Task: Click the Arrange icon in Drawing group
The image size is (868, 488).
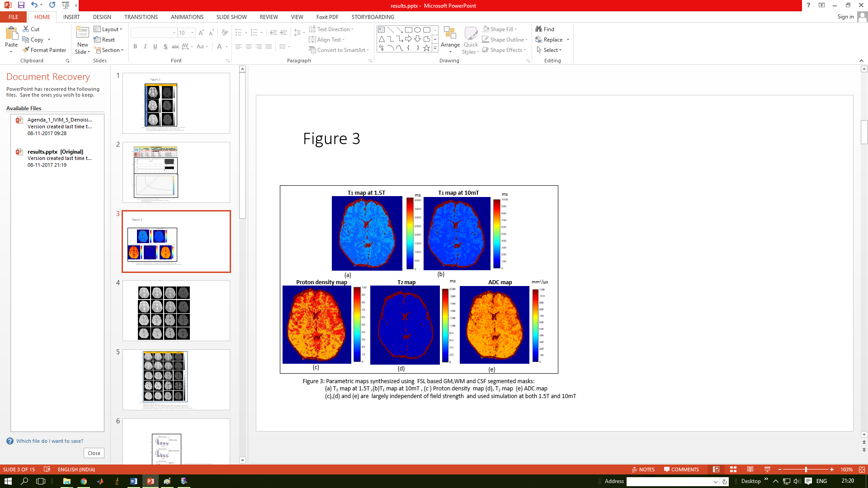Action: click(x=450, y=33)
